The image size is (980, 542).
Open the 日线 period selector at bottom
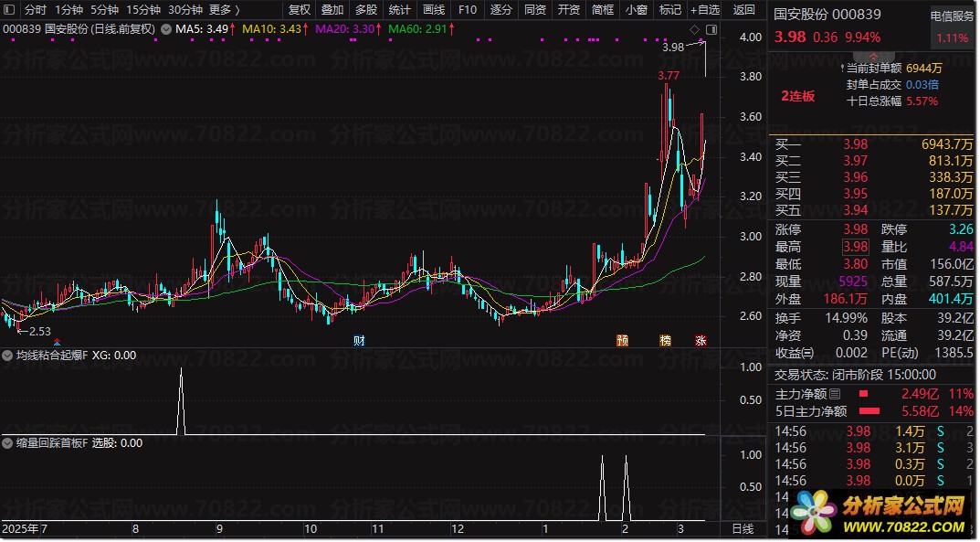coord(743,529)
